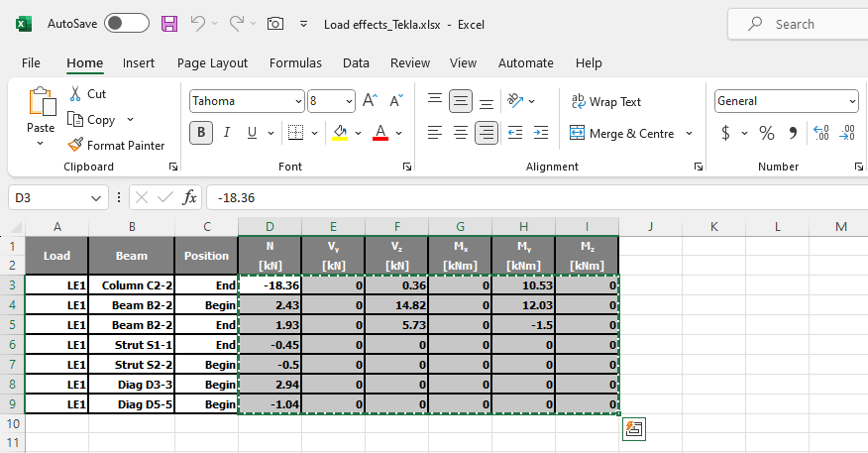Toggle Bold formatting button

(201, 133)
